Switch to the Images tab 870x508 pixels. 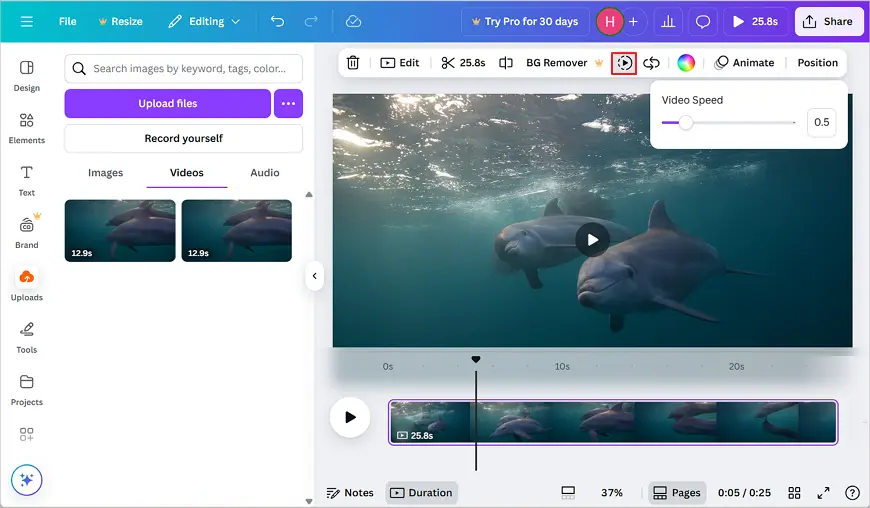[105, 172]
